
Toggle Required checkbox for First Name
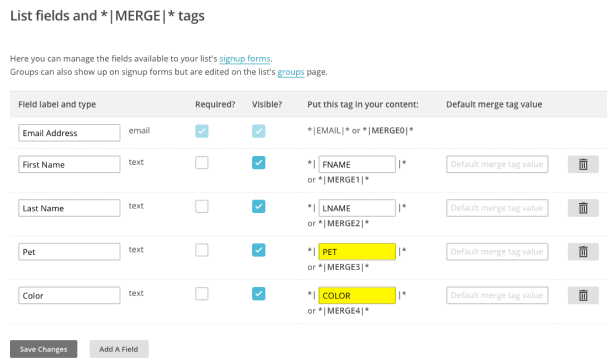[x=202, y=163]
